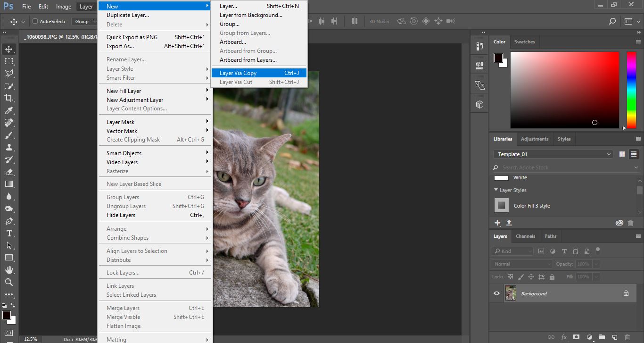Toggle the pixel layers filter
The height and width of the screenshot is (343, 644).
click(541, 251)
